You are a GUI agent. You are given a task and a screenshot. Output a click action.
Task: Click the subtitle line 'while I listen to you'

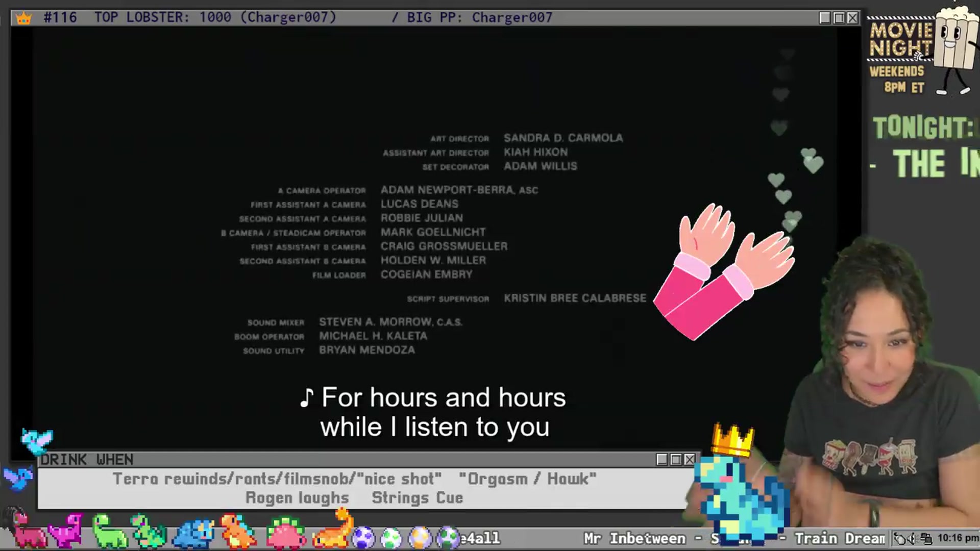(x=435, y=427)
